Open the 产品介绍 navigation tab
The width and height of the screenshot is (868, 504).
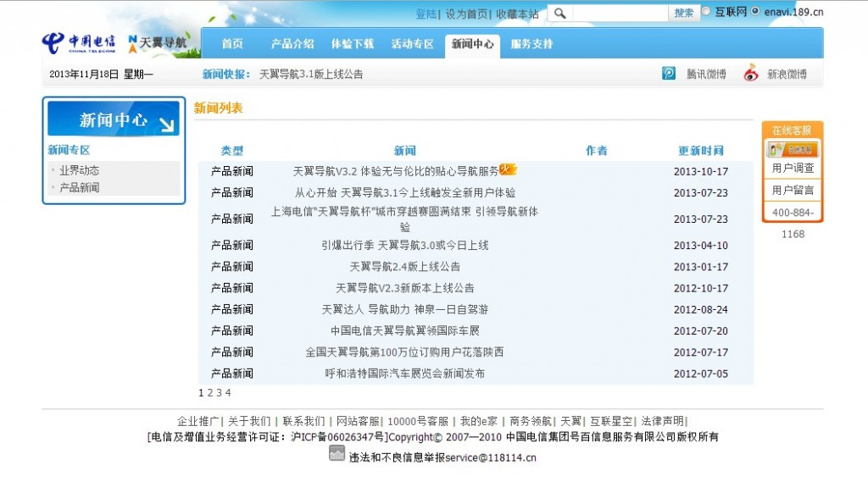click(292, 44)
